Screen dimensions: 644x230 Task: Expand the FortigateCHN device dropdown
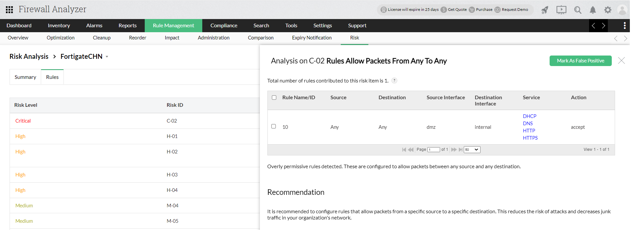click(x=107, y=57)
